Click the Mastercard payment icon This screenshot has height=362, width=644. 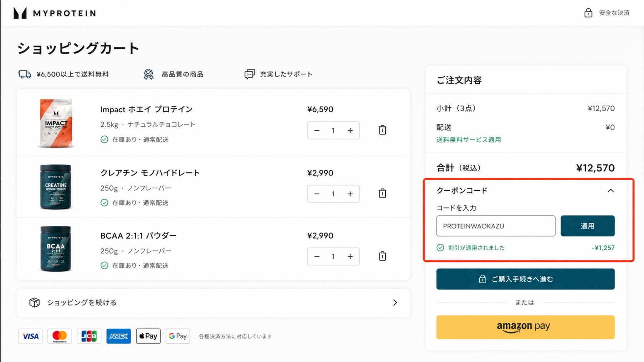pyautogui.click(x=60, y=336)
